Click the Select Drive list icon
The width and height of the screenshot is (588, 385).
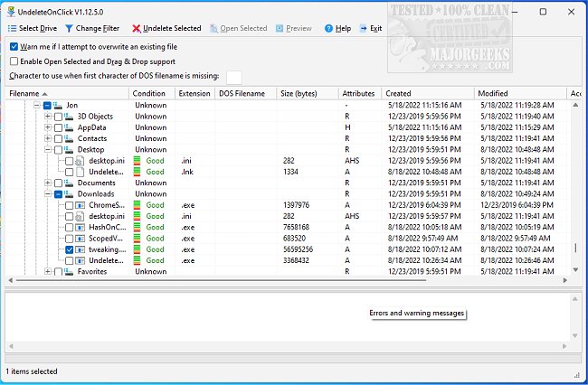click(12, 28)
